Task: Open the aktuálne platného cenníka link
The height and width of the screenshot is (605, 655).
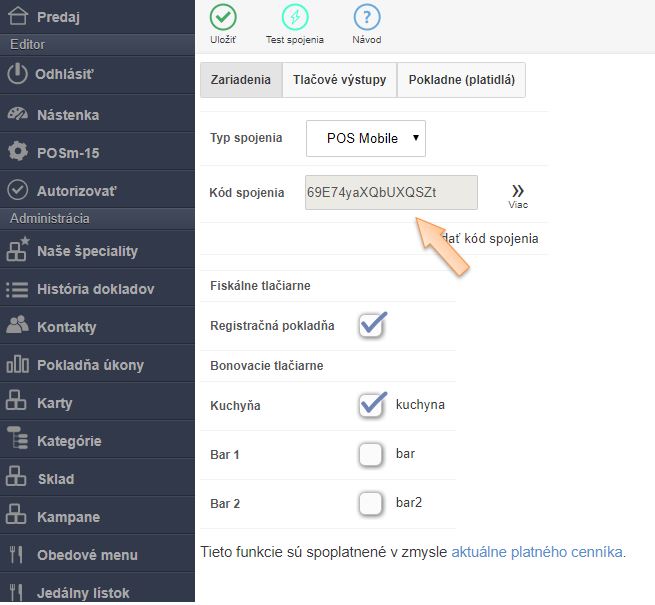Action: (x=538, y=551)
